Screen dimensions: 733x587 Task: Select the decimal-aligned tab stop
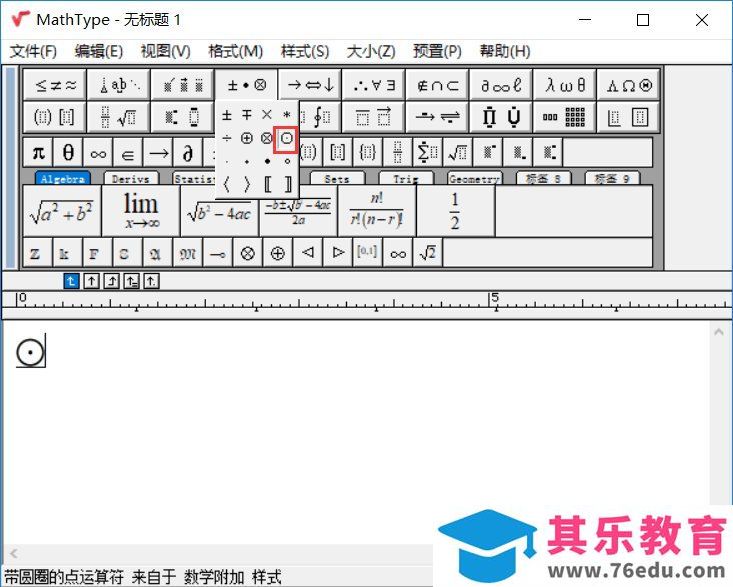pos(151,281)
